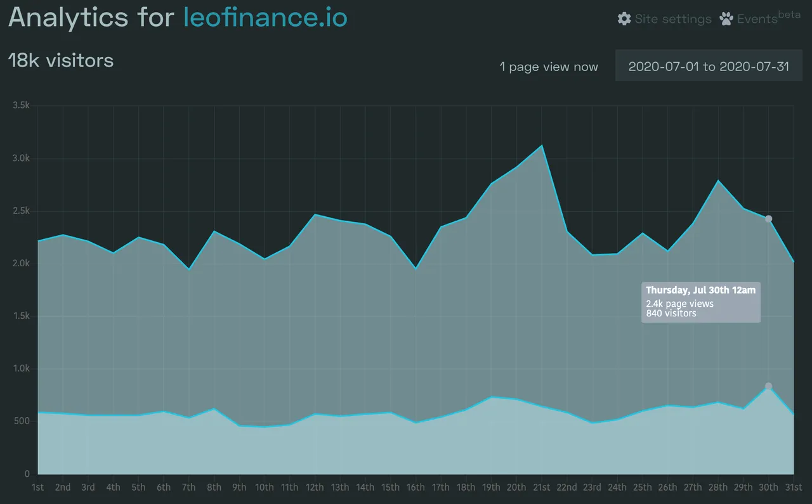Click the 29th x-axis label

tap(743, 487)
